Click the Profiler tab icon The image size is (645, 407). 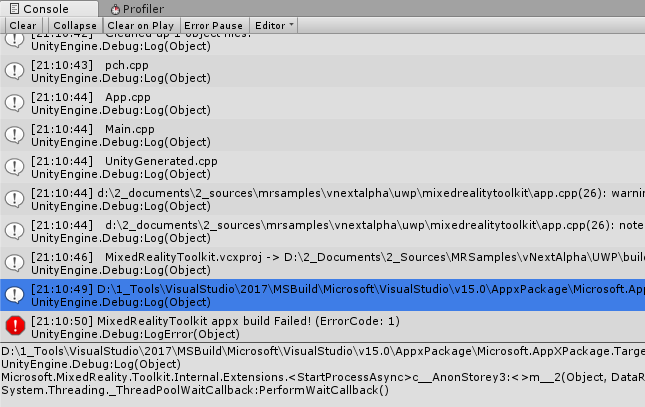pyautogui.click(x=115, y=9)
